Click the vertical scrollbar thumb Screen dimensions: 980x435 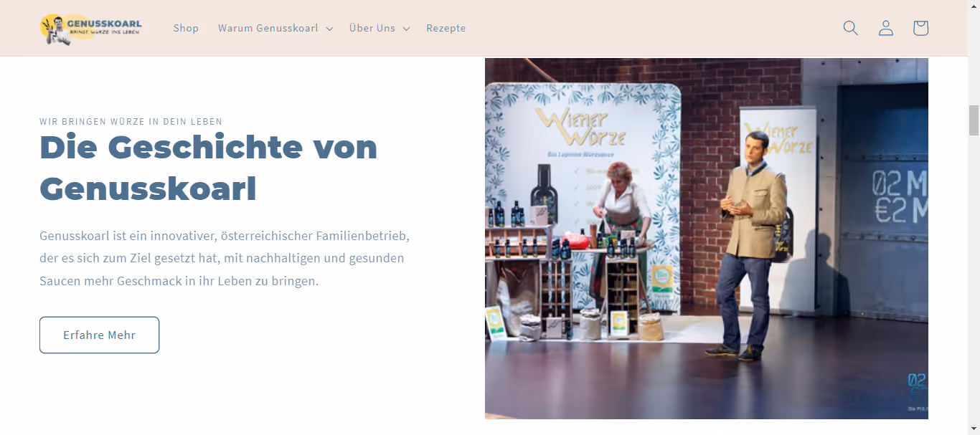(x=974, y=120)
